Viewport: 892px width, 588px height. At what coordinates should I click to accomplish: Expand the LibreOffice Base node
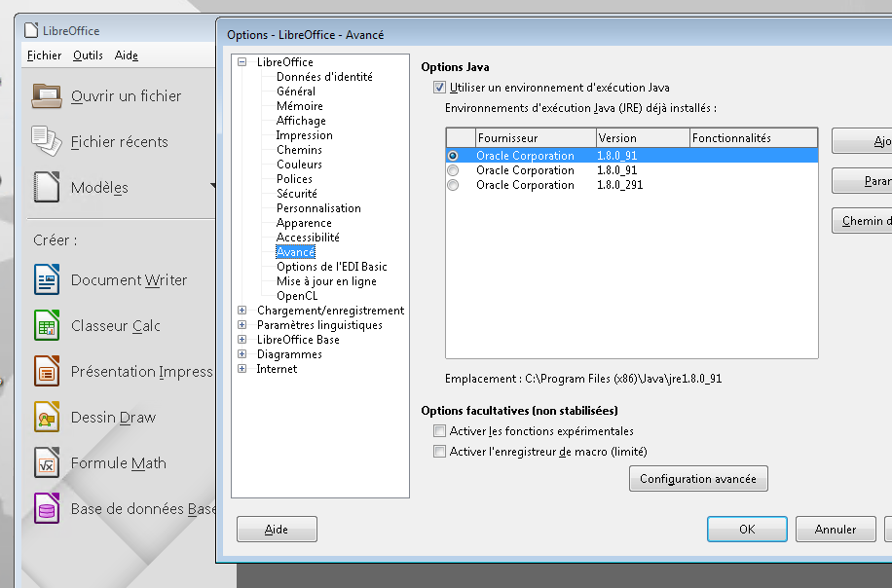242,340
